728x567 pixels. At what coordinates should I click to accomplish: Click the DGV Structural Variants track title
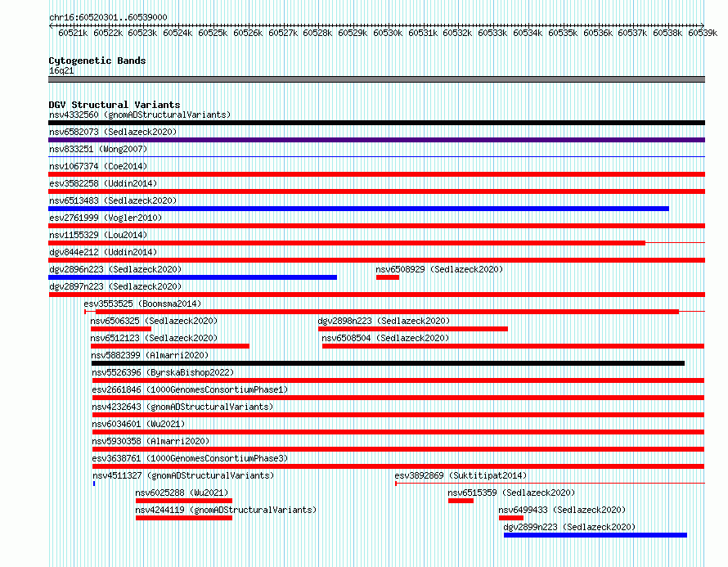(x=115, y=105)
